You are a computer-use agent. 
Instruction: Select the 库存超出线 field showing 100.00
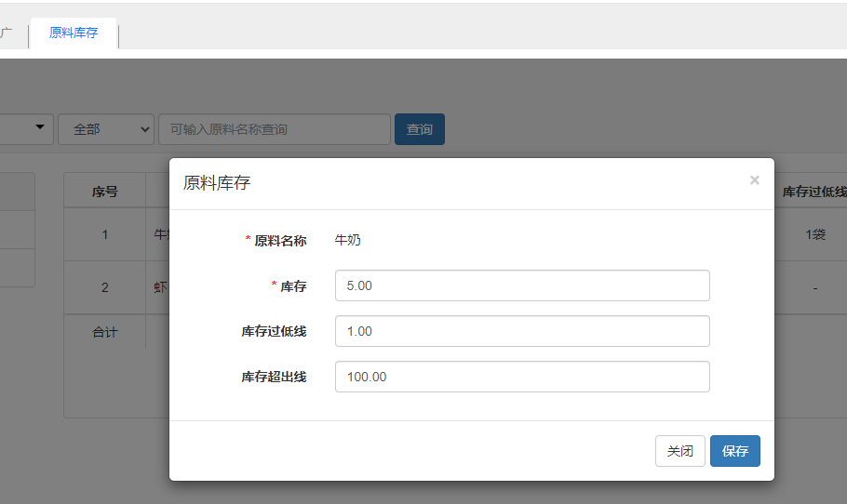click(x=521, y=377)
